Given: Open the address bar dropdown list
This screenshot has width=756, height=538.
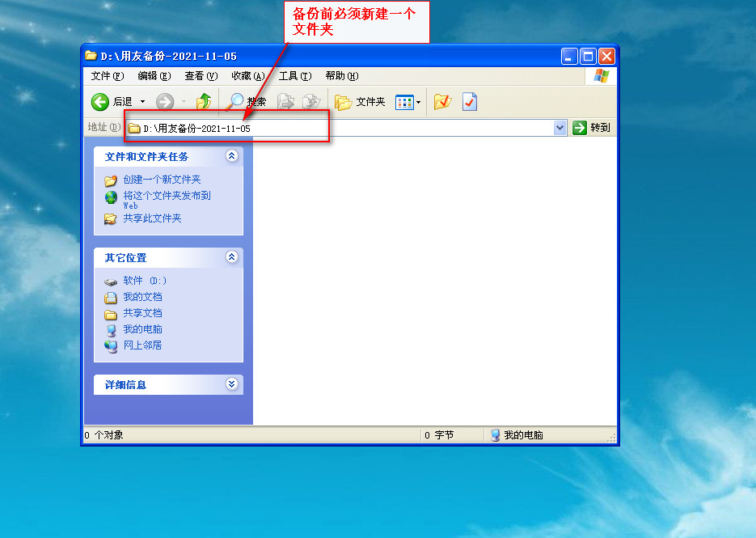Looking at the screenshot, I should 560,128.
